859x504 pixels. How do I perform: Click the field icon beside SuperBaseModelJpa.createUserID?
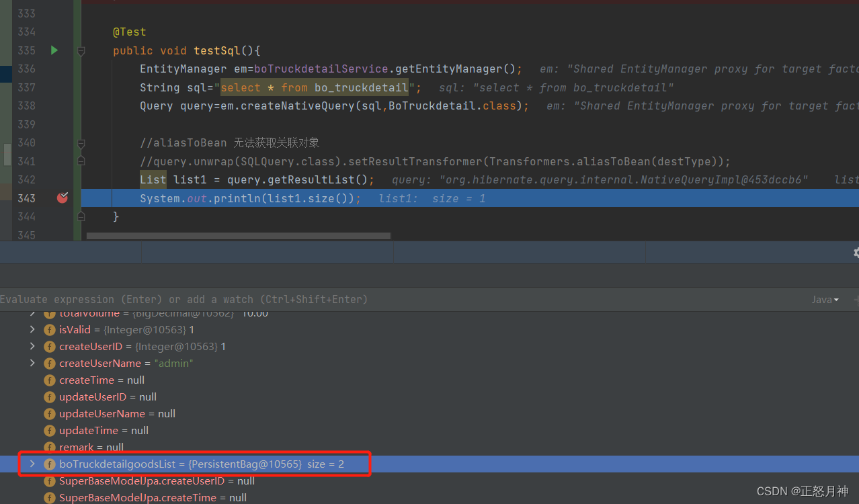click(x=49, y=481)
